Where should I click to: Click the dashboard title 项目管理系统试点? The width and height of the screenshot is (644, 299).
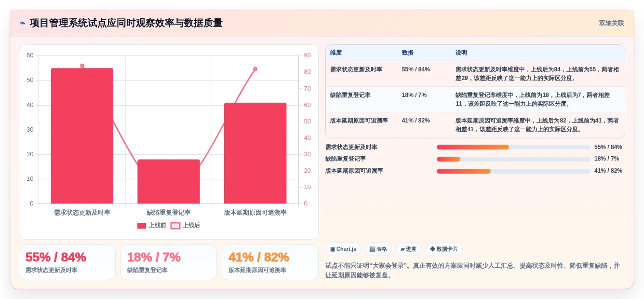pyautogui.click(x=126, y=23)
